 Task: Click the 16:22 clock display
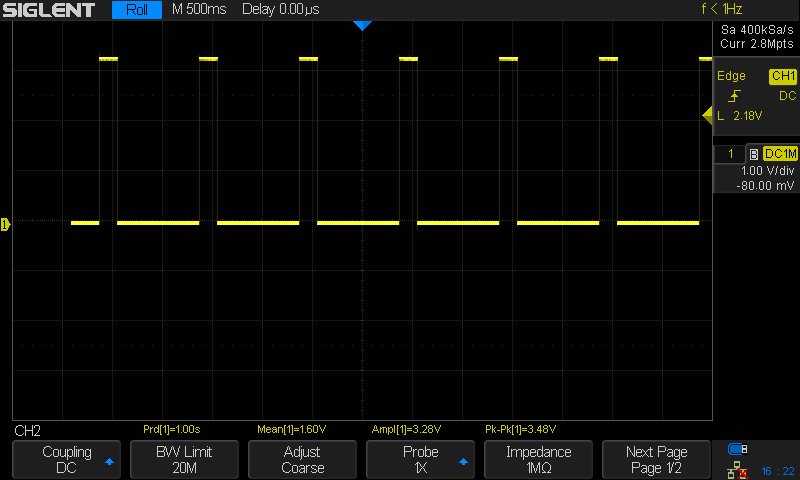(x=778, y=471)
